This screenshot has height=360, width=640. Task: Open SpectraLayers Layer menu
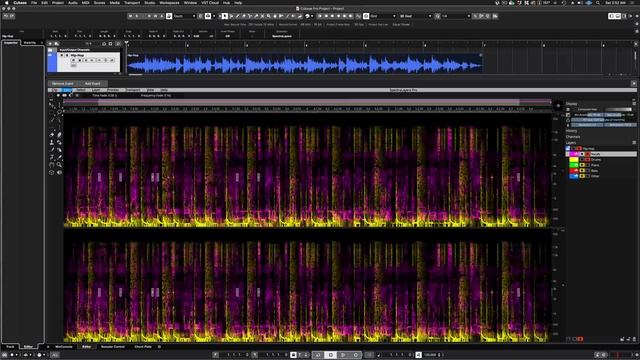click(96, 90)
